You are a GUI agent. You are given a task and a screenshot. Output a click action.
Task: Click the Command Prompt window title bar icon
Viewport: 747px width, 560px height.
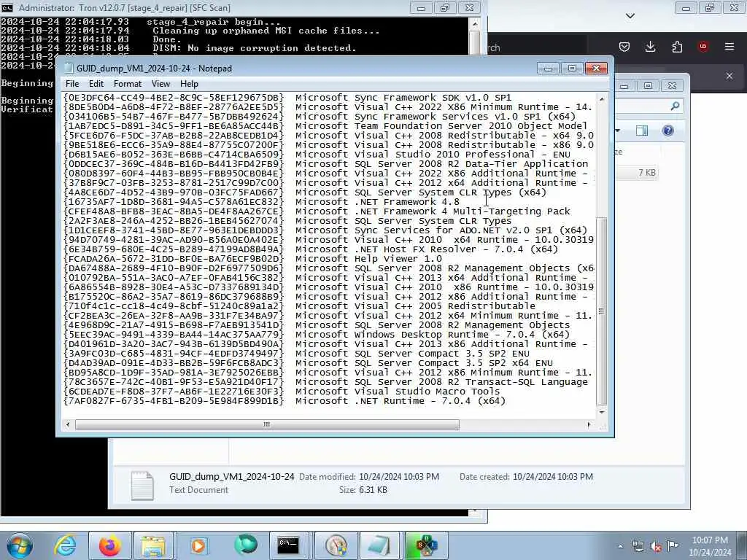tap(7, 7)
